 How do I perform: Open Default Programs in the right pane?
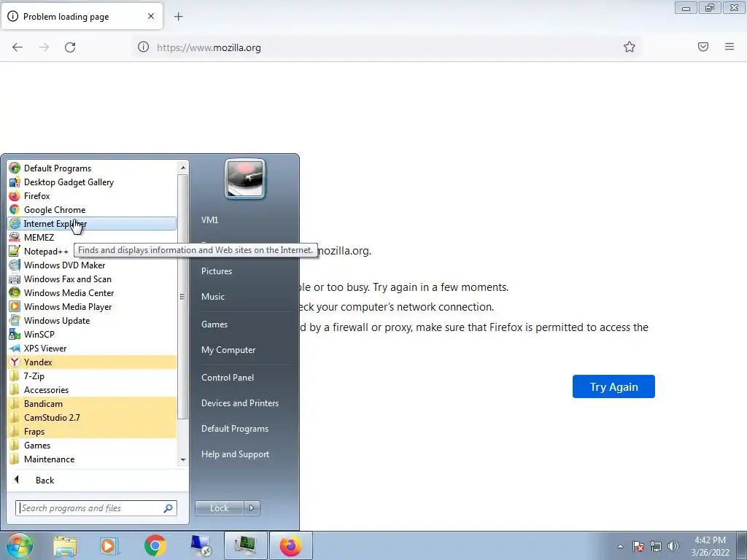tap(235, 429)
